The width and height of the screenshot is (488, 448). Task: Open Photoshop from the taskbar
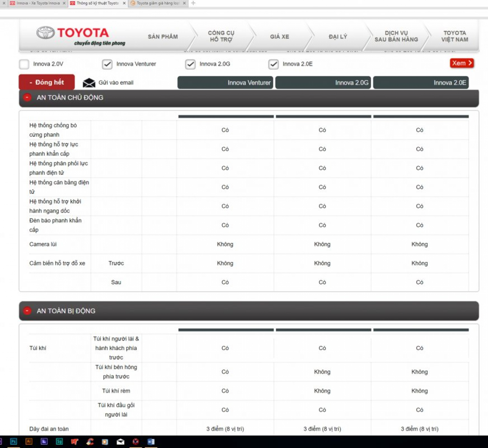(13, 441)
